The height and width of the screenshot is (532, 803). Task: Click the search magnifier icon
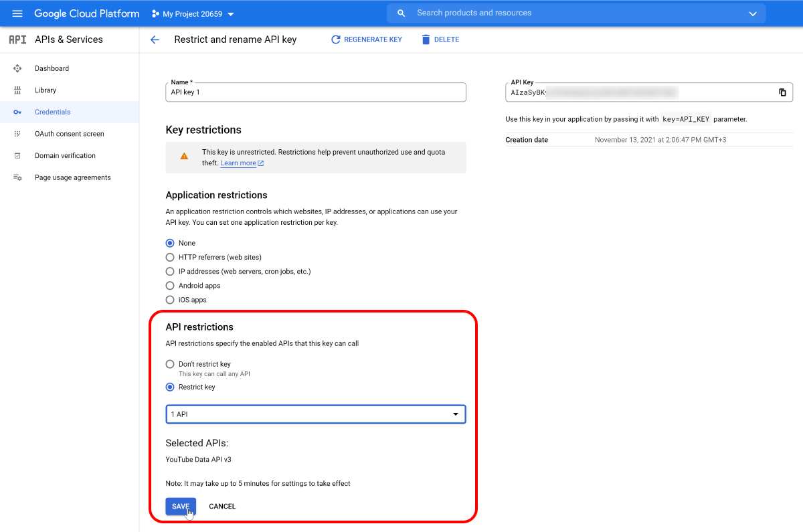(x=401, y=13)
